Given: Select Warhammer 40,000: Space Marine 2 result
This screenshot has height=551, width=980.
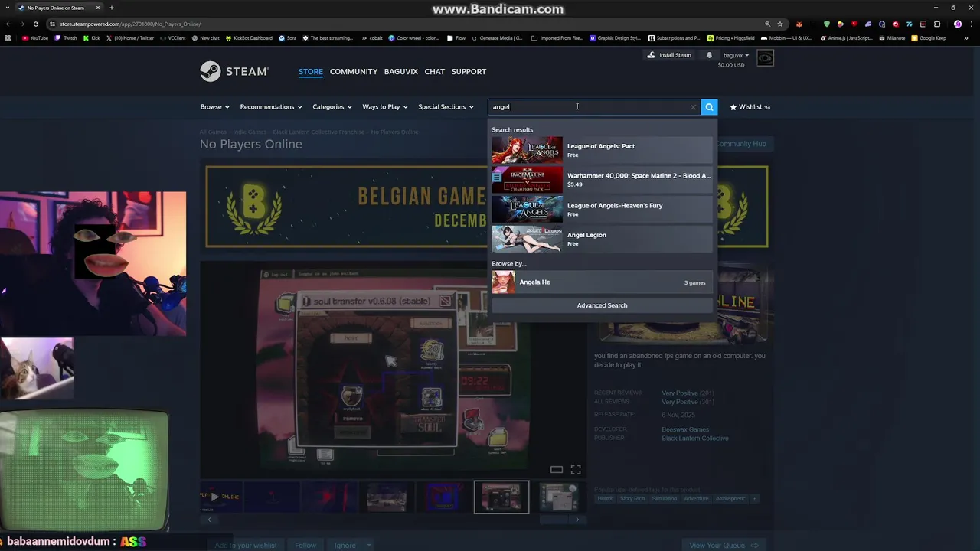Looking at the screenshot, I should [x=602, y=180].
